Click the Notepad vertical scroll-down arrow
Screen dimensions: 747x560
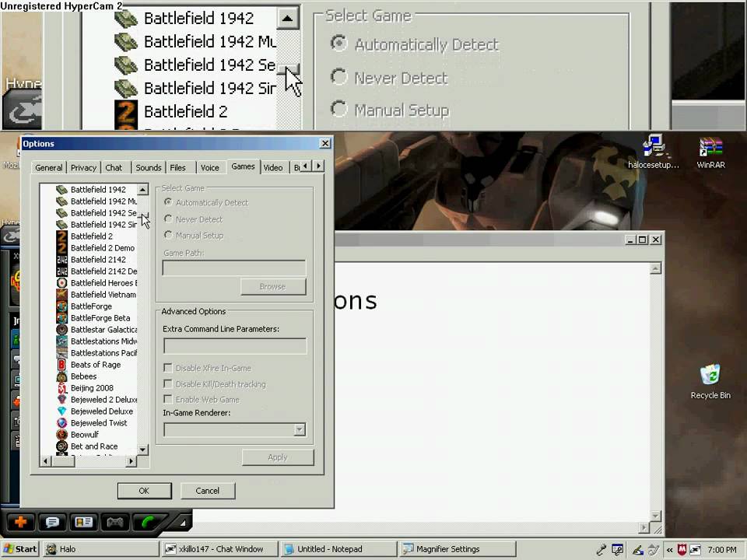click(655, 516)
